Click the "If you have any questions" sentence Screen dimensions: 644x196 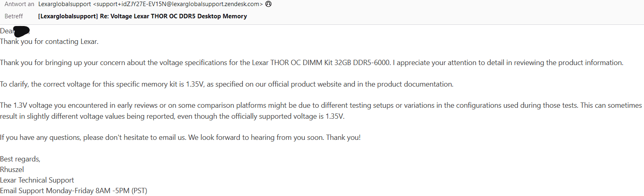180,137
